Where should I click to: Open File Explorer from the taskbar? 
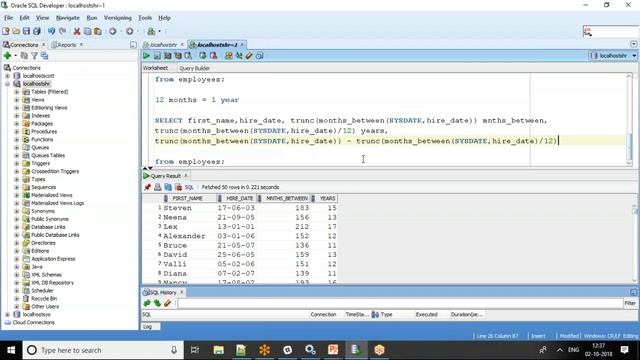(x=218, y=350)
